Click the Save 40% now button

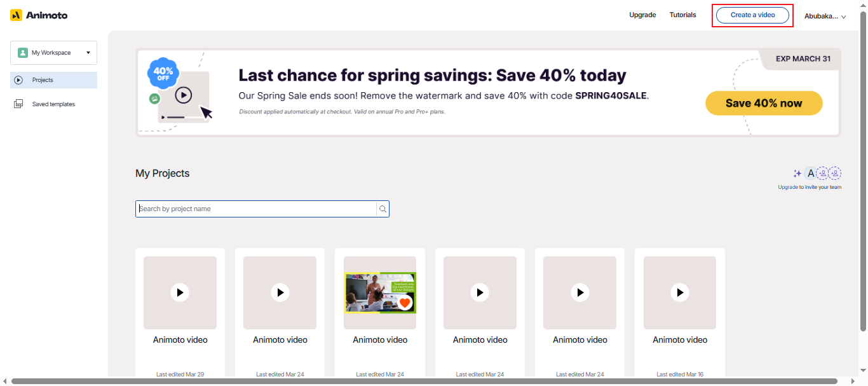pyautogui.click(x=764, y=103)
